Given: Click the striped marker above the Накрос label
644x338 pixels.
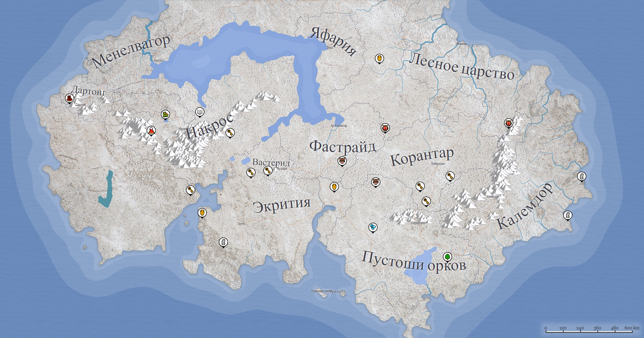Looking at the screenshot, I should coord(199,112).
